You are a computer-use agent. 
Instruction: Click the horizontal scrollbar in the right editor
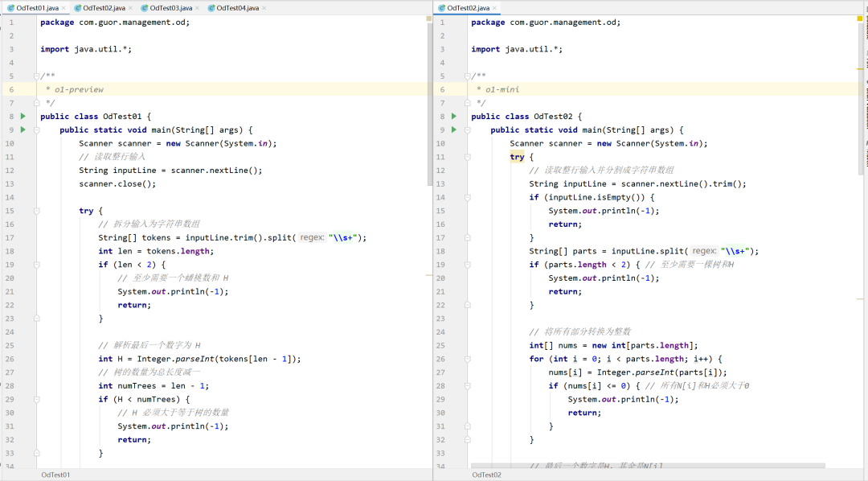[x=647, y=465]
